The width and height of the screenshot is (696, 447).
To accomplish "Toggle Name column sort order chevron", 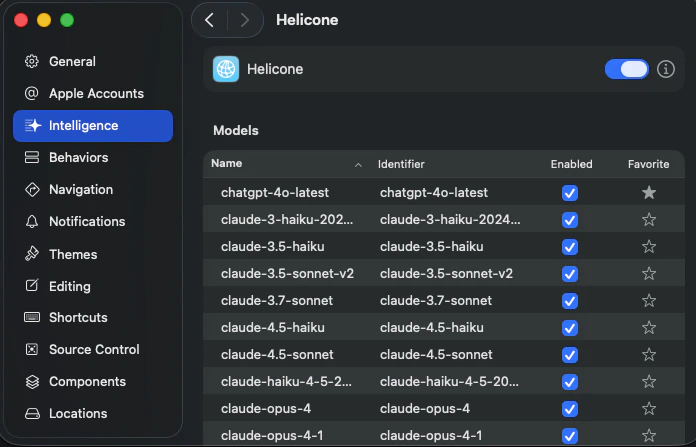I will tap(358, 165).
